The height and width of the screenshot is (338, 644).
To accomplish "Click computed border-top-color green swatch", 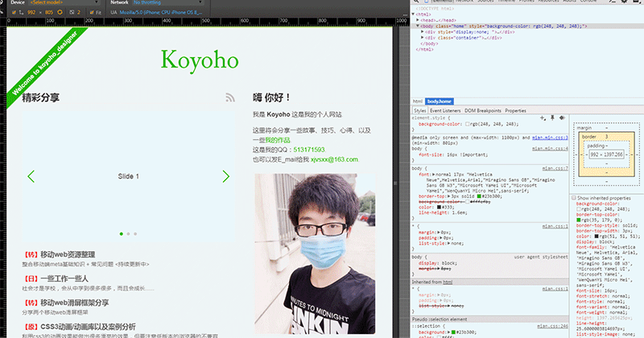I will tap(579, 220).
